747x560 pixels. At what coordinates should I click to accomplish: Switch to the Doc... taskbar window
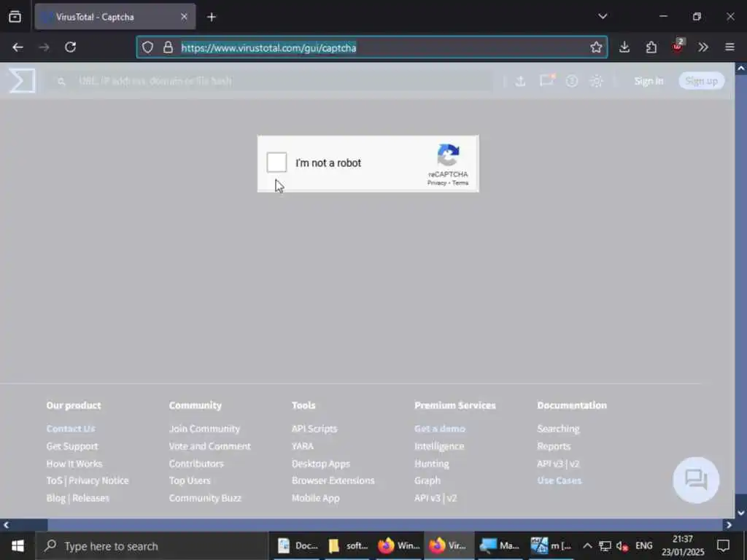click(298, 545)
